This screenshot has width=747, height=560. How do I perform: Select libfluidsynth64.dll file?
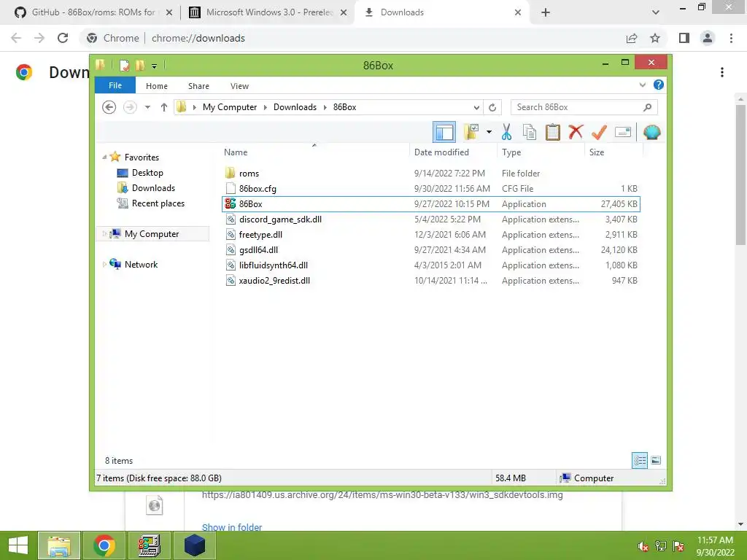431,265
